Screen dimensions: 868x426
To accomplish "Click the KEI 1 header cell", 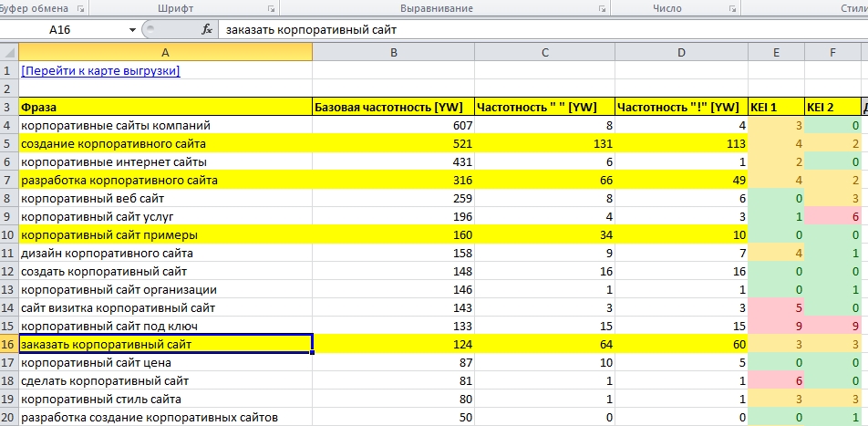I will pyautogui.click(x=776, y=107).
